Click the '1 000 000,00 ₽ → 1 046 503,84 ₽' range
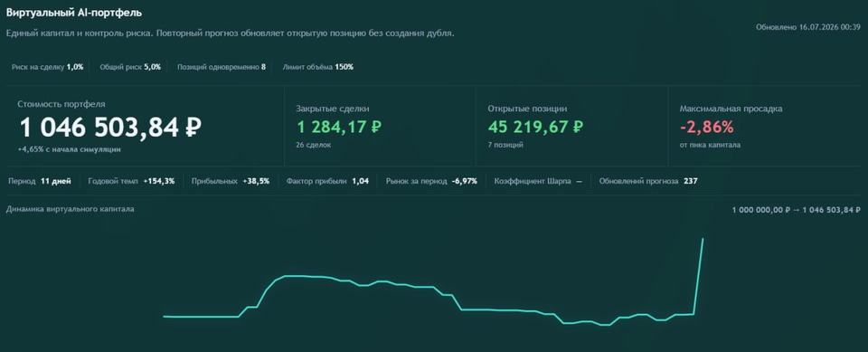 (x=796, y=210)
